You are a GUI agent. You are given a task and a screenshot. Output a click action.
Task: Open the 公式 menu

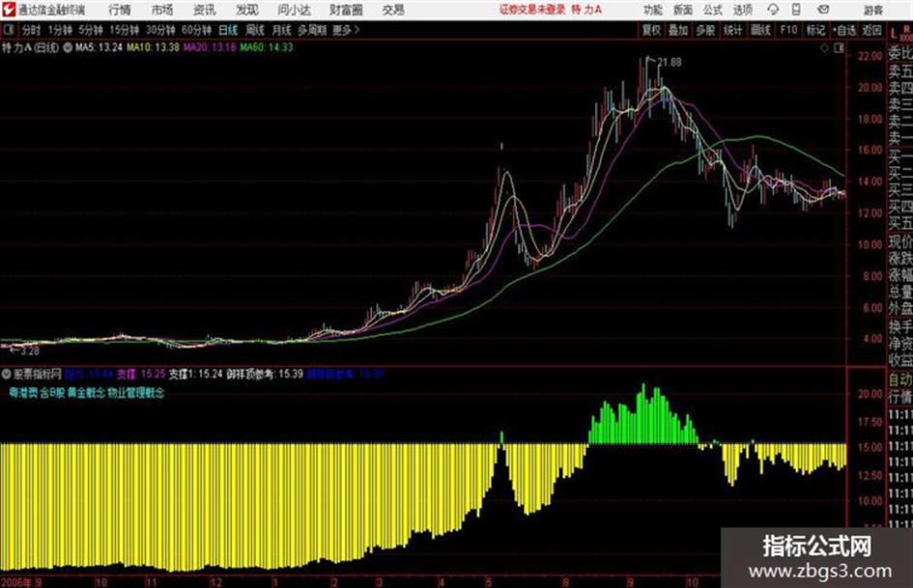[712, 10]
